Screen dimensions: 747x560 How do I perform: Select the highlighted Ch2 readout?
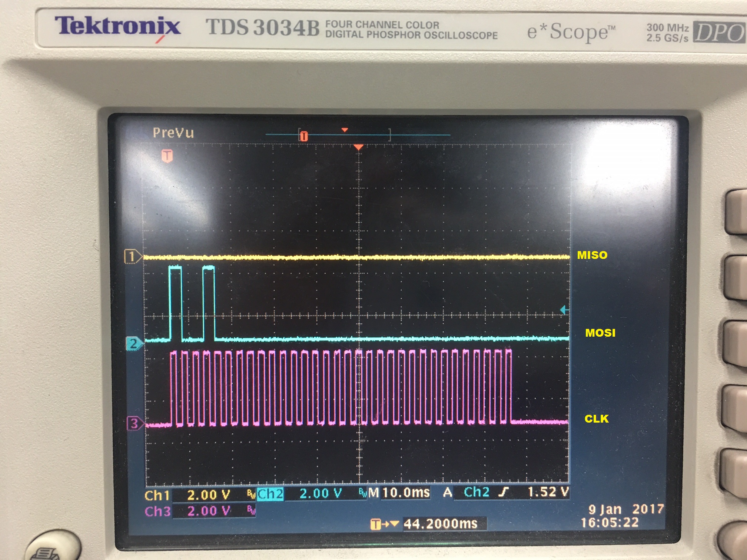[x=270, y=494]
